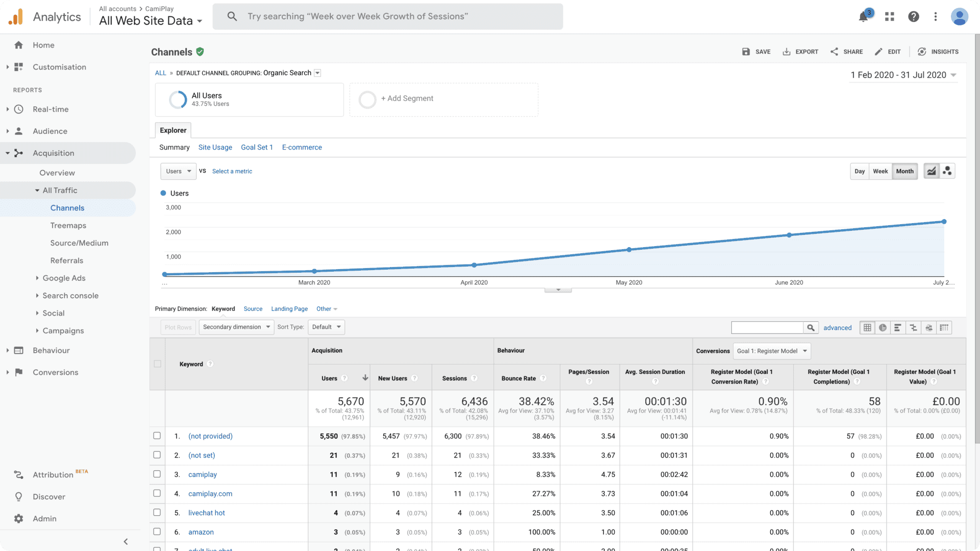The height and width of the screenshot is (551, 980).
Task: Tick the checkbox for camiplay keyword row
Action: point(157,474)
